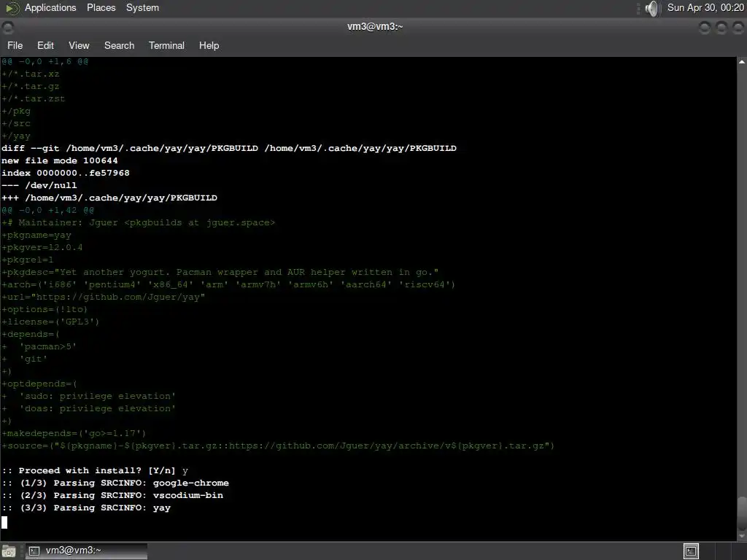Close the terminal window
Viewport: 747px width, 560px height.
point(738,28)
